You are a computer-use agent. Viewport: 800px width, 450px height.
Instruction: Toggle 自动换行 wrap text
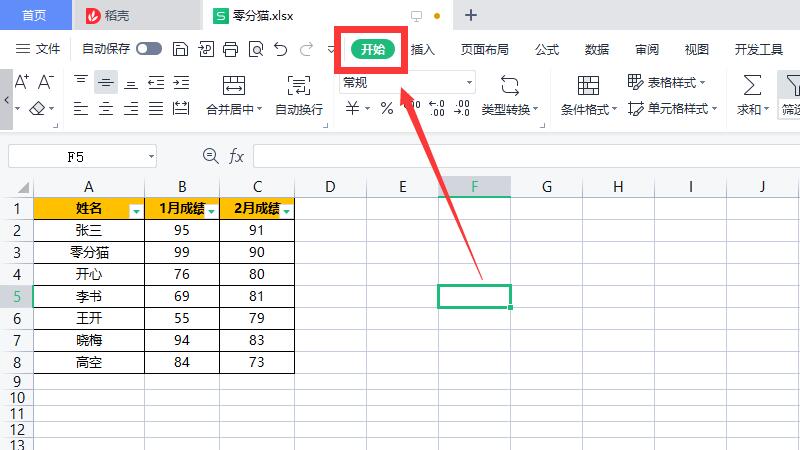coord(298,95)
